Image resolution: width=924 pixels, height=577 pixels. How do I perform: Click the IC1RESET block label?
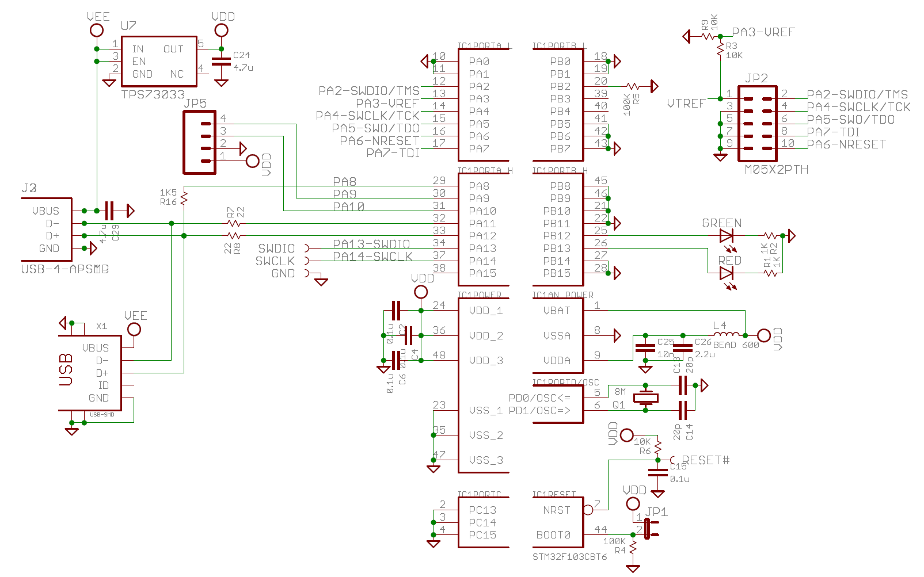tap(554, 494)
